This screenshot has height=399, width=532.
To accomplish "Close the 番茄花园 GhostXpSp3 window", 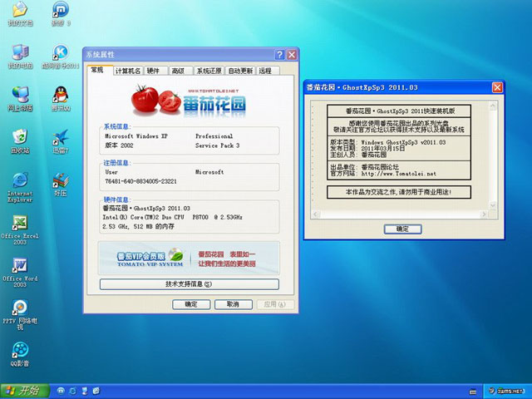I will point(497,87).
